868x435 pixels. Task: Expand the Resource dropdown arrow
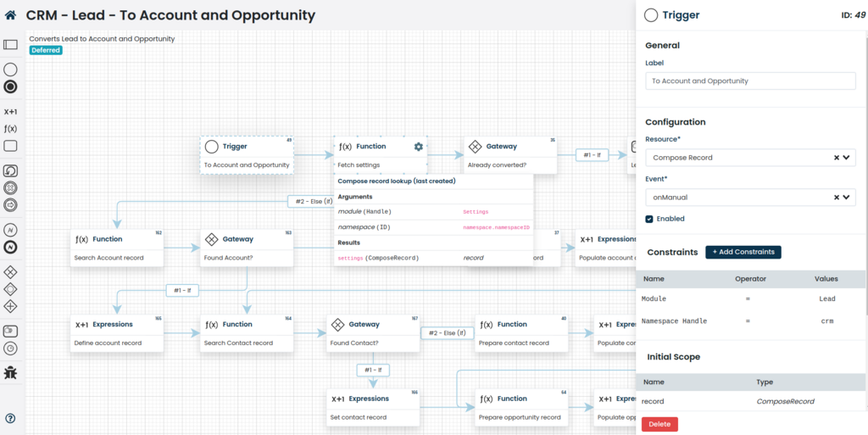tap(846, 158)
